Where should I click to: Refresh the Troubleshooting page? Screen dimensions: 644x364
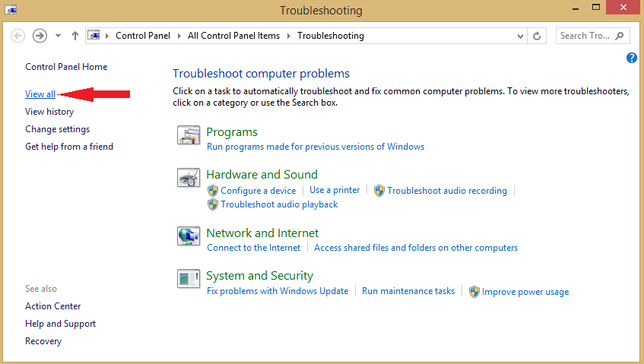tap(537, 36)
